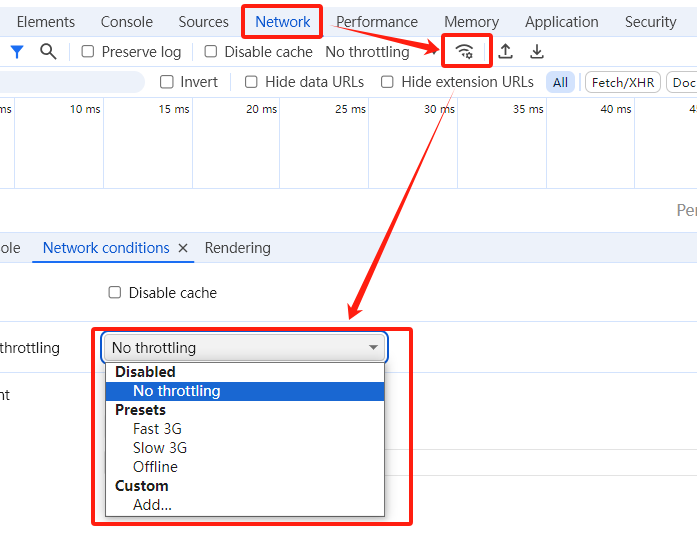Screen dimensions: 697x540
Task: Collapse the network throttling select box
Action: (x=244, y=348)
